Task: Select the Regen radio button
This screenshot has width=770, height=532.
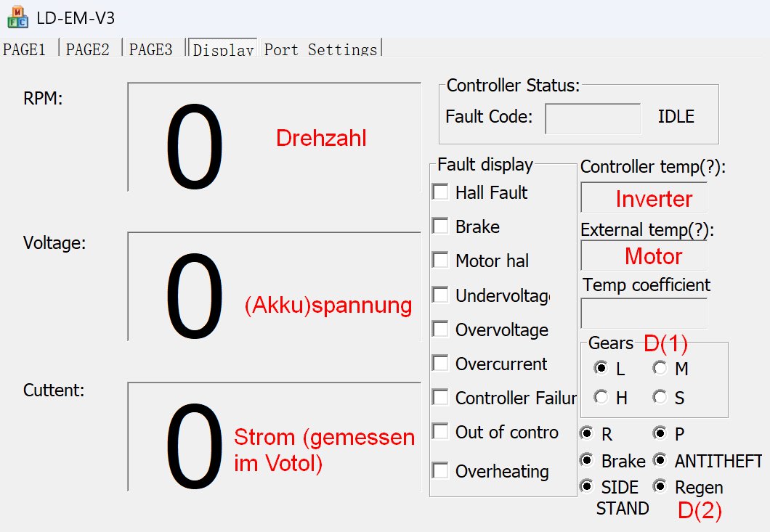Action: click(660, 486)
